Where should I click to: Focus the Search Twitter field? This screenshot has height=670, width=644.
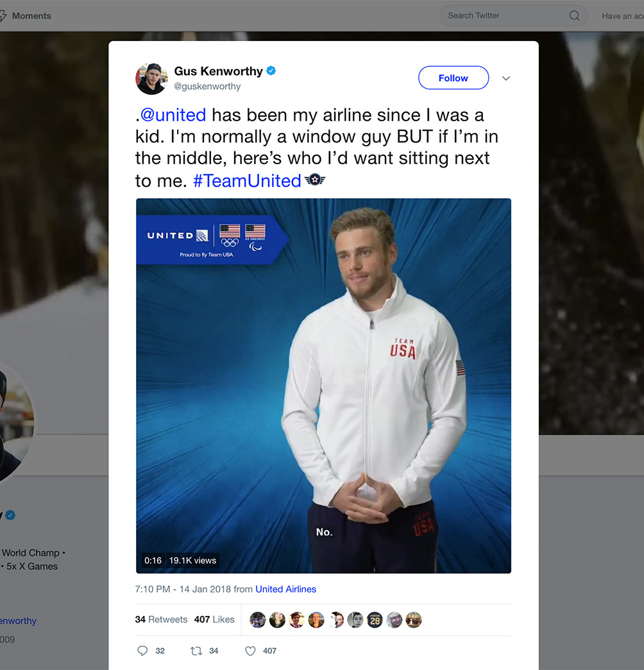(x=504, y=16)
